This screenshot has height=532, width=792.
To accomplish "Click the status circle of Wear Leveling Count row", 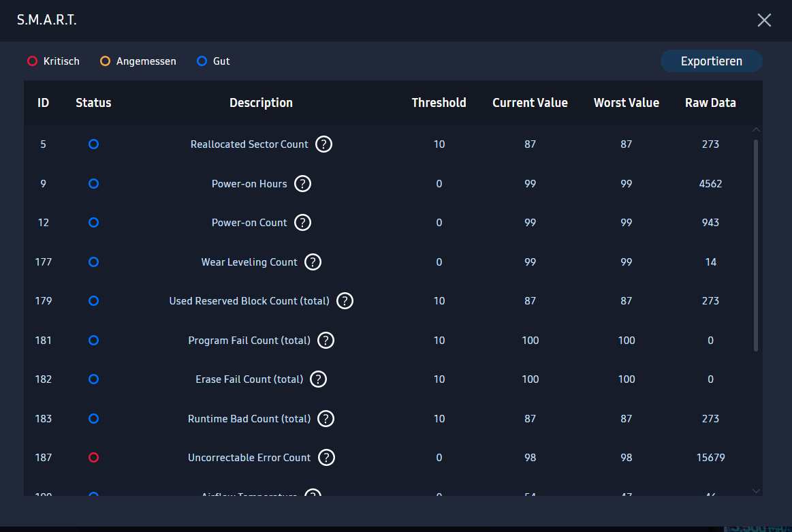I will coord(93,262).
